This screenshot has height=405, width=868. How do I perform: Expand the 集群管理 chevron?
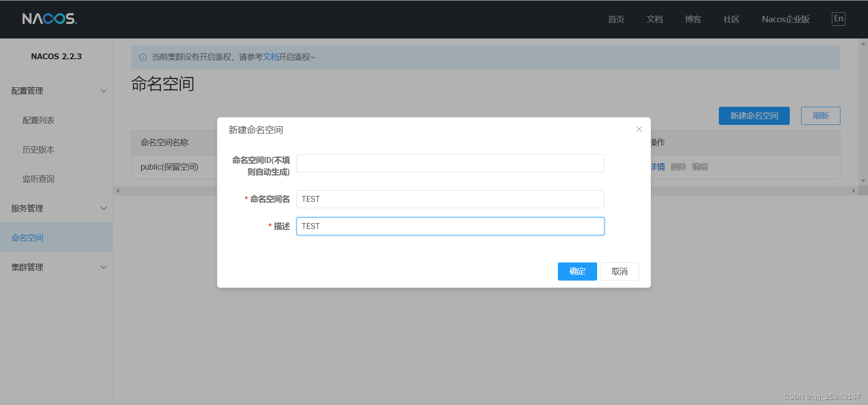click(104, 267)
